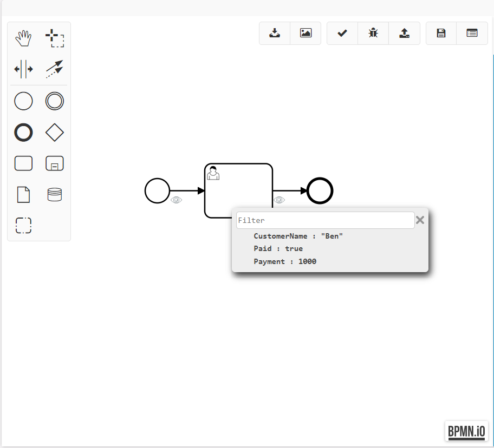Pick the intermediate event shape in palette
This screenshot has width=494, height=448.
tap(54, 101)
